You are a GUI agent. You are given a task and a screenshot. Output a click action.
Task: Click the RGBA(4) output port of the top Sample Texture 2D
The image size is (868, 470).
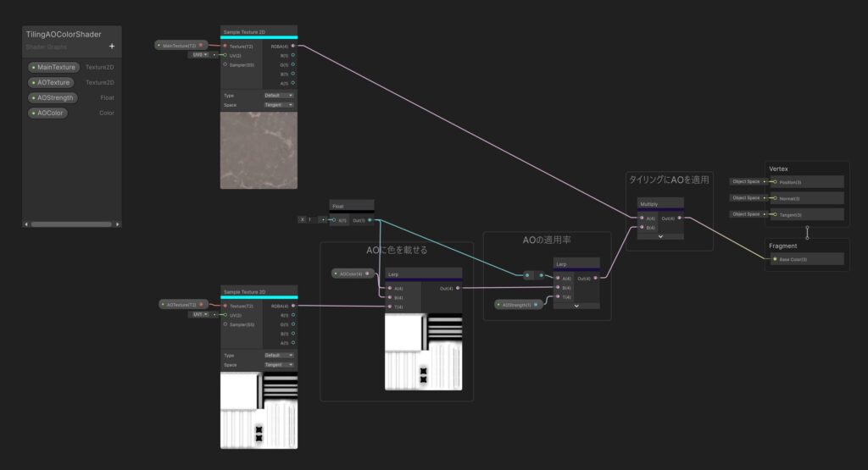click(x=293, y=46)
